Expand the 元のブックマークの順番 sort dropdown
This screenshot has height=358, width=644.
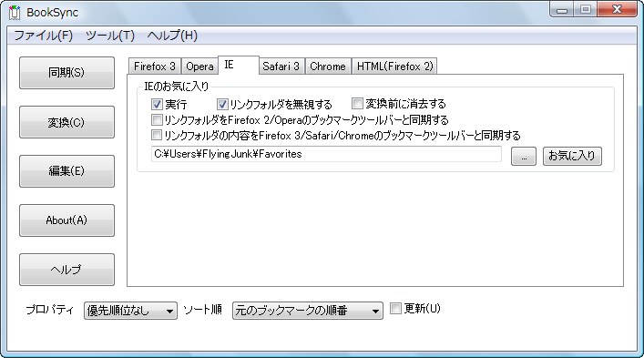[308, 311]
